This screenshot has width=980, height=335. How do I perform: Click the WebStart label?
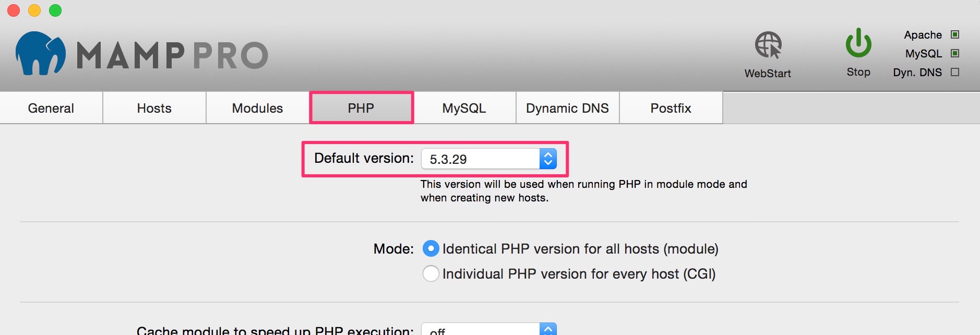768,74
